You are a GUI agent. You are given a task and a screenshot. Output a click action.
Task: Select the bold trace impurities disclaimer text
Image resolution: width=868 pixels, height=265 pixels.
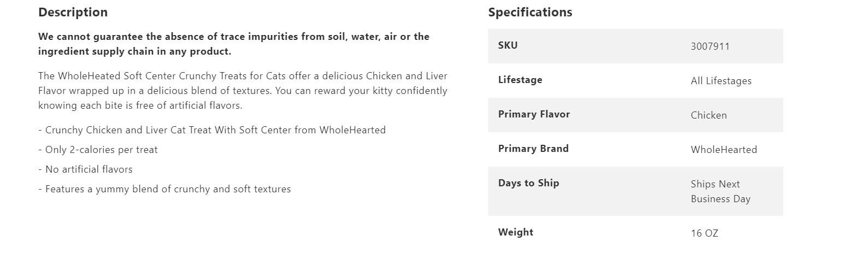[233, 44]
